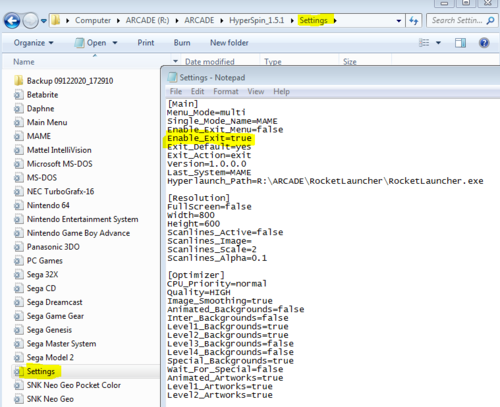Screen dimensions: 500x407
Task: Click Burn in the Explorer toolbar
Action: click(182, 43)
